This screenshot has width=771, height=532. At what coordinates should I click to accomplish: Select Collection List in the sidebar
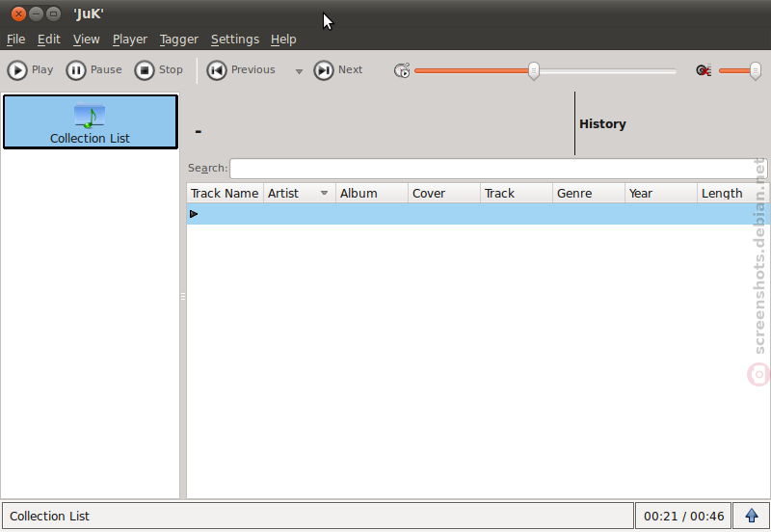tap(90, 122)
